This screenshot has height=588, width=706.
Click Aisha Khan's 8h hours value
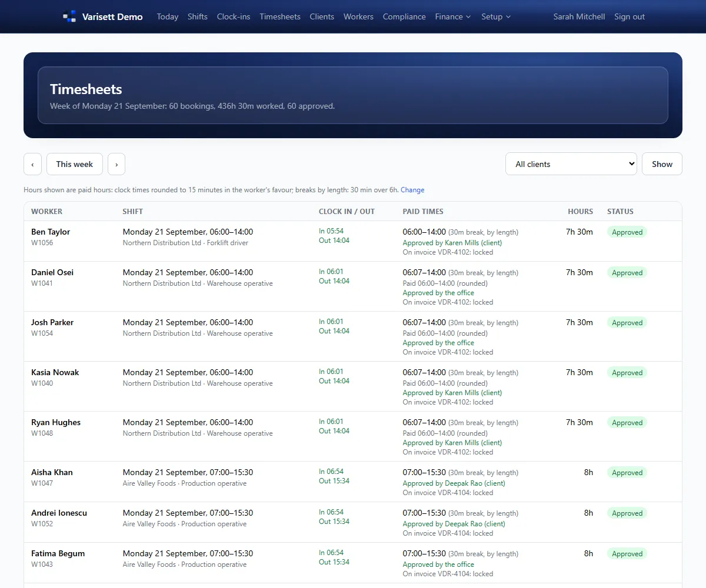(x=588, y=472)
